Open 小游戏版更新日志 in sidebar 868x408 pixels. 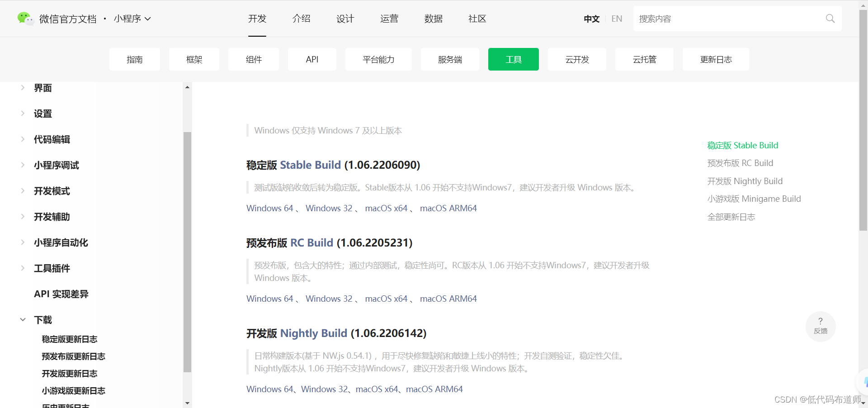tap(73, 391)
